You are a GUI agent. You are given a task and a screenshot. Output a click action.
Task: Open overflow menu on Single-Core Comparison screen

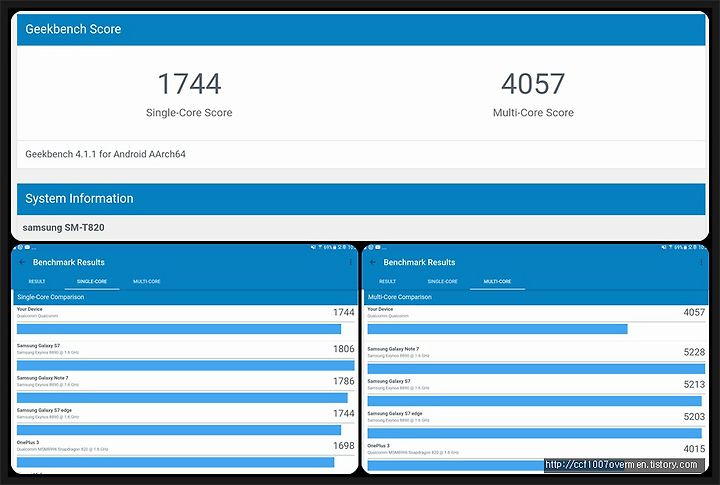(x=350, y=262)
